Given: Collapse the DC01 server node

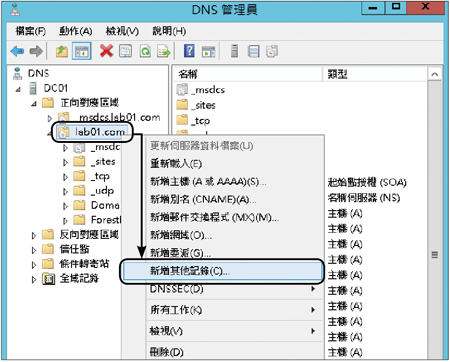Looking at the screenshot, I should point(18,89).
